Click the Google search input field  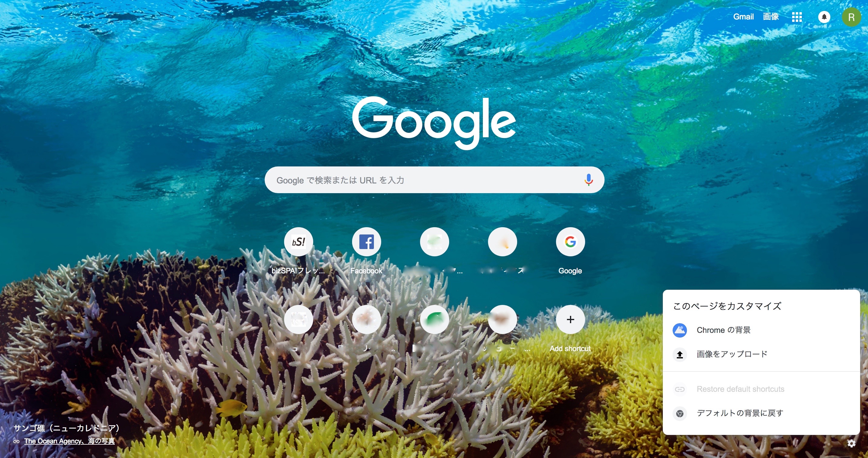(434, 180)
